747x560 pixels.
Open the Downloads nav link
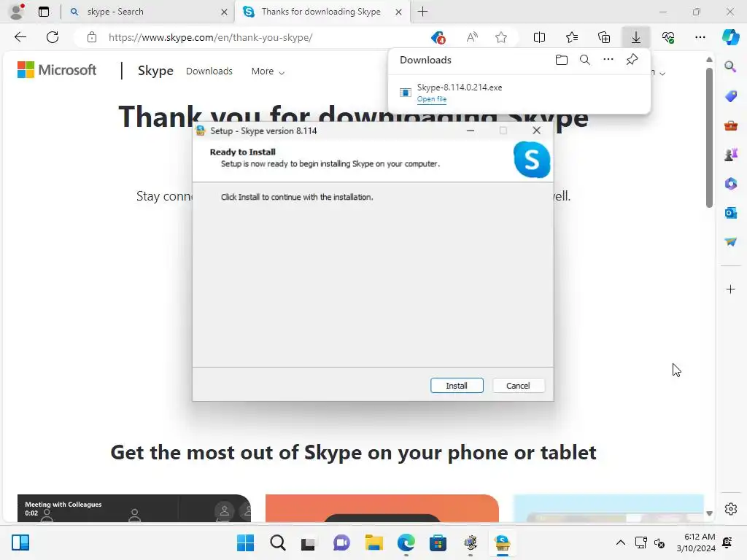coord(209,71)
